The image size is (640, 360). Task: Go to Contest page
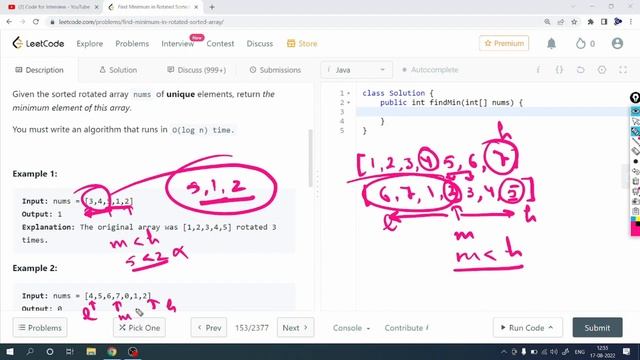tap(220, 43)
